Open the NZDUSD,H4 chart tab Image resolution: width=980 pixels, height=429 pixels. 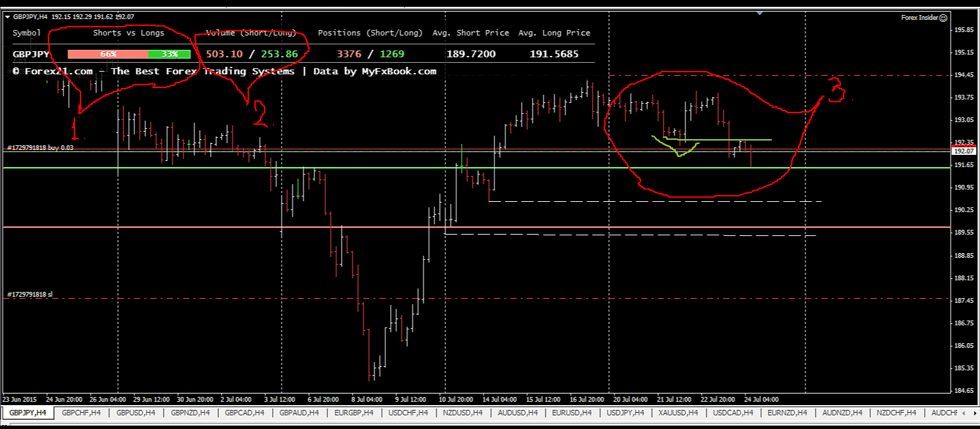pos(462,413)
